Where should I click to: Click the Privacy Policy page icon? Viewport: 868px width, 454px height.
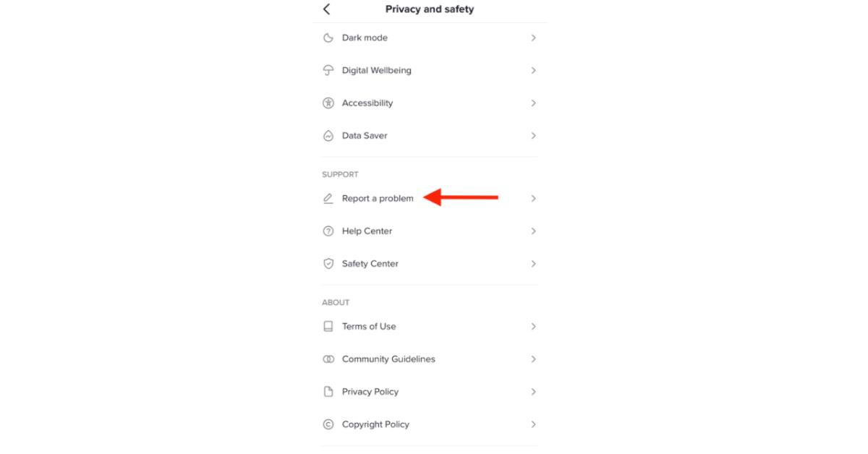pyautogui.click(x=328, y=391)
